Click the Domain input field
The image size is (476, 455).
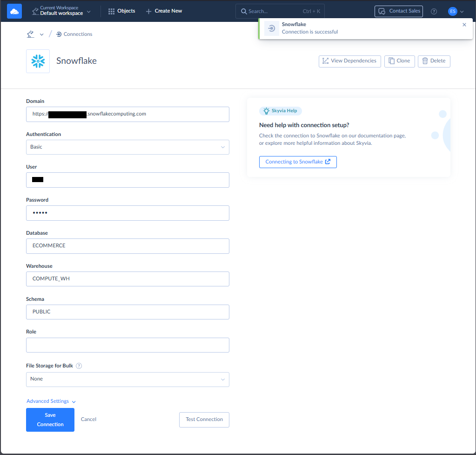(x=127, y=114)
